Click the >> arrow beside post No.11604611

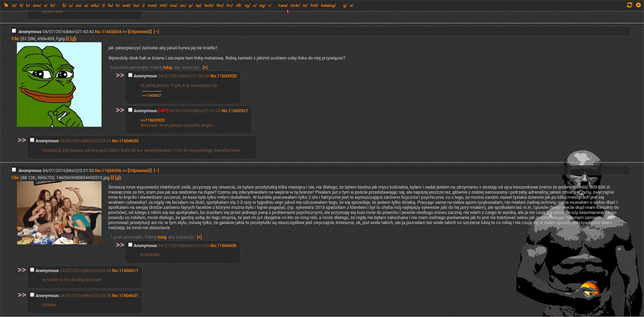(x=22, y=270)
